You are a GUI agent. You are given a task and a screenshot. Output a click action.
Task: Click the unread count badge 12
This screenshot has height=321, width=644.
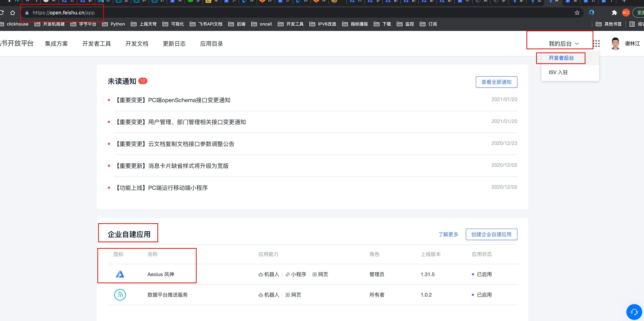pos(143,81)
